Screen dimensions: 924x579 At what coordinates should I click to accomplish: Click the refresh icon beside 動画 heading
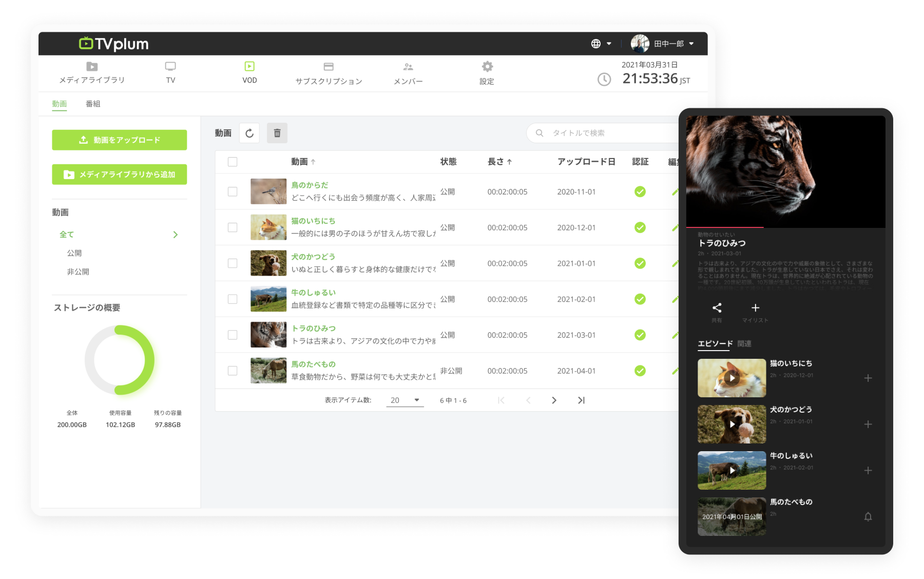[249, 133]
